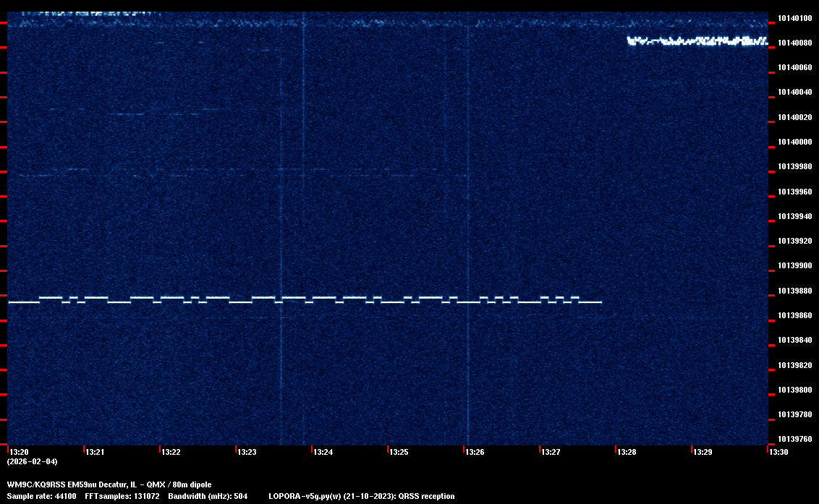The width and height of the screenshot is (819, 504).
Task: Click the Bandwidth (mHz): 504 text
Action: (x=208, y=497)
